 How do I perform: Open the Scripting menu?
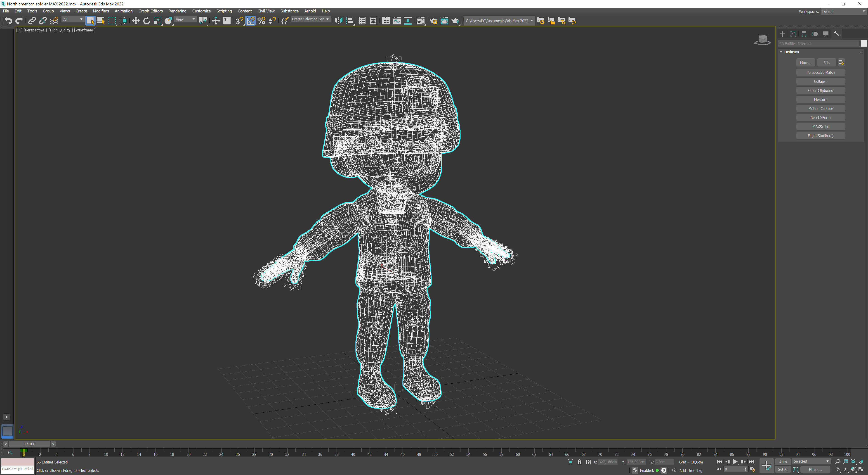pyautogui.click(x=224, y=11)
